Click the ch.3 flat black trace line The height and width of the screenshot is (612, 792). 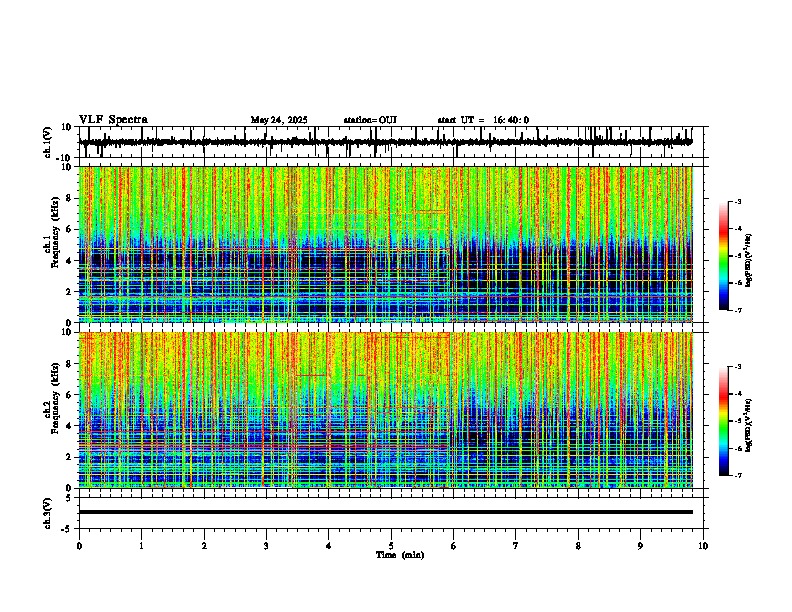tap(385, 512)
